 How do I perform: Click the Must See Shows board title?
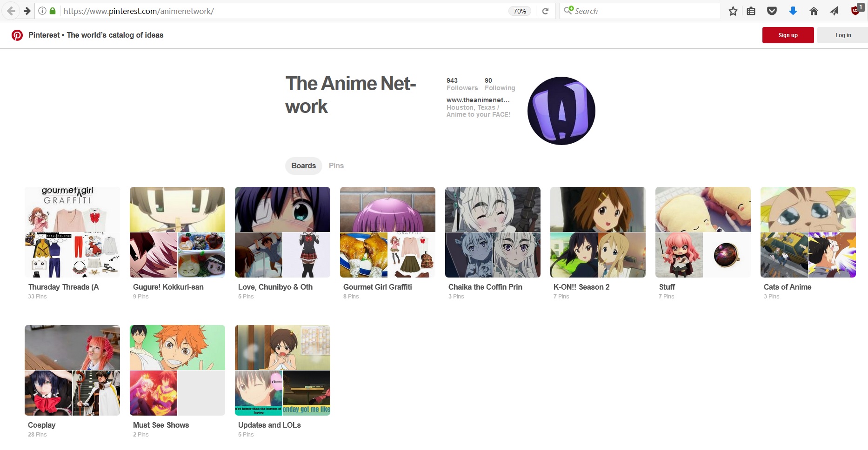[161, 425]
